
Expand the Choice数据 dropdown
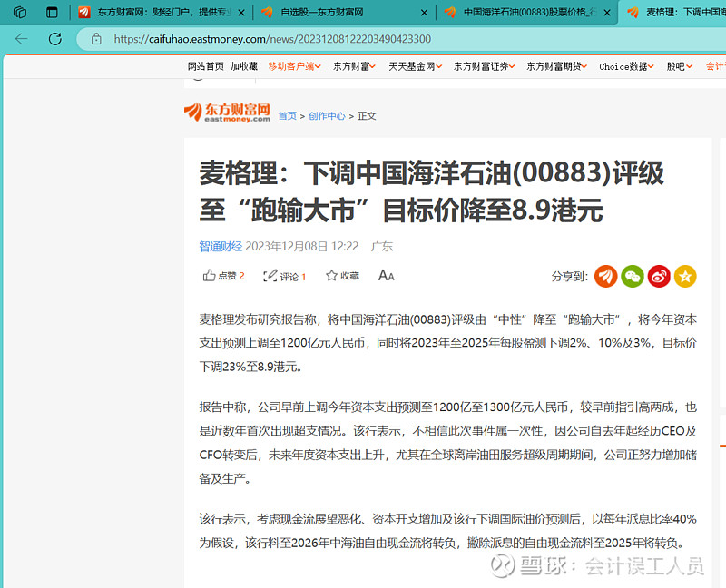(x=626, y=66)
